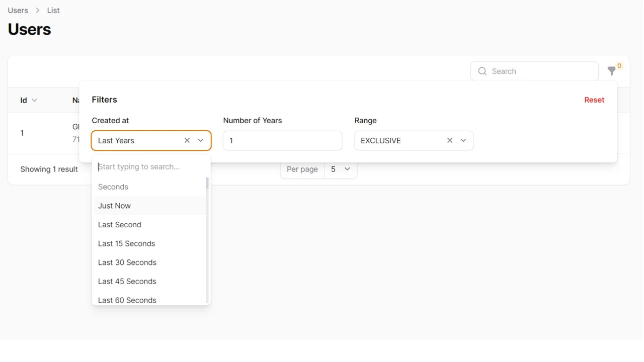644x362 pixels.
Task: Click inside the Number of Years input
Action: pyautogui.click(x=282, y=141)
